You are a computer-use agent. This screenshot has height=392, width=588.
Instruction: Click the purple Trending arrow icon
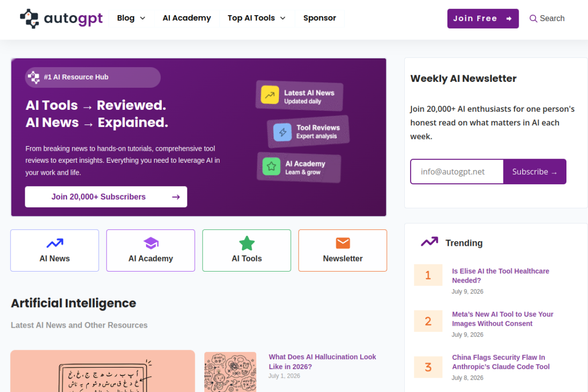tap(430, 242)
